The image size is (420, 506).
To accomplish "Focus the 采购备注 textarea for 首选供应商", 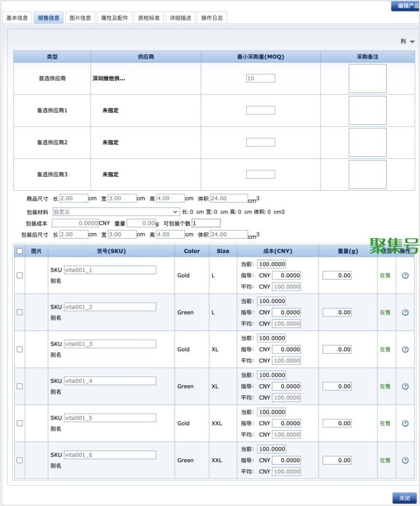I will click(367, 78).
